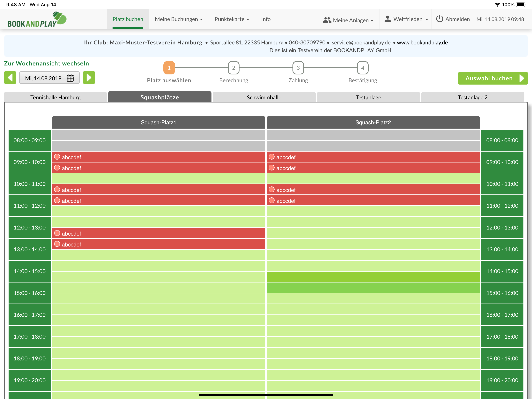The image size is (532, 399).
Task: Click booking circle at 11:00 on Squash-Platz2
Action: point(271,200)
